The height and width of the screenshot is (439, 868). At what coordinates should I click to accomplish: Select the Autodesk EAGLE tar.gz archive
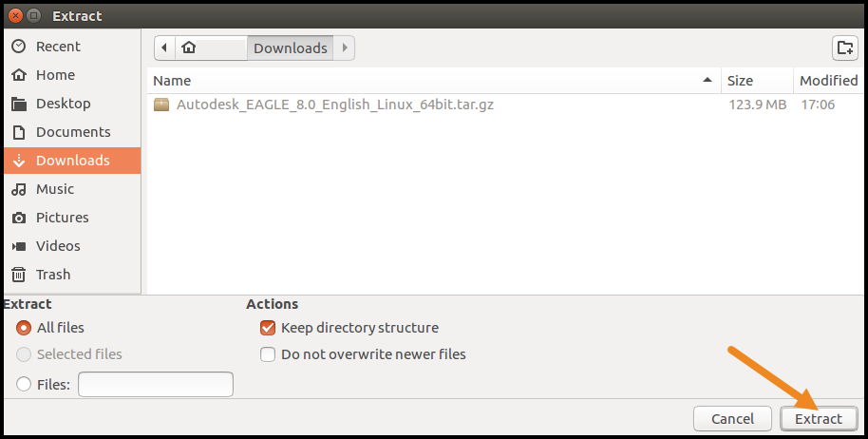point(334,105)
